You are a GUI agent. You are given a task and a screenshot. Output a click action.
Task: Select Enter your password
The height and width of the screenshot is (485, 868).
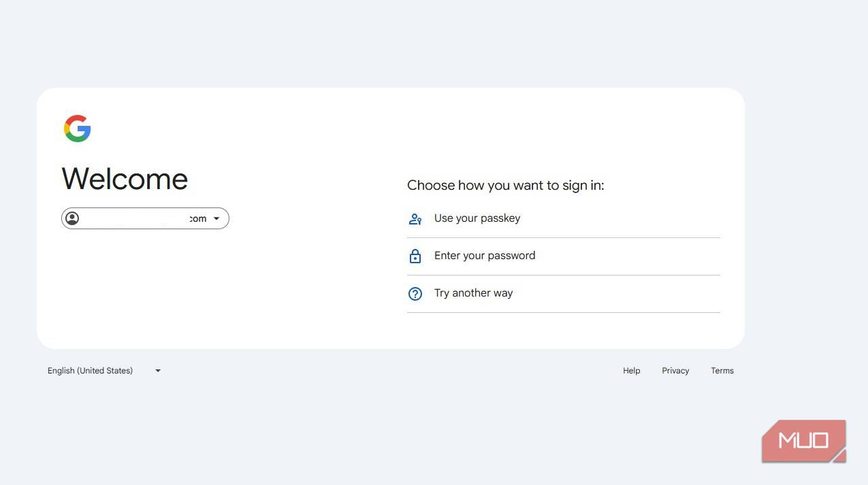click(x=484, y=255)
